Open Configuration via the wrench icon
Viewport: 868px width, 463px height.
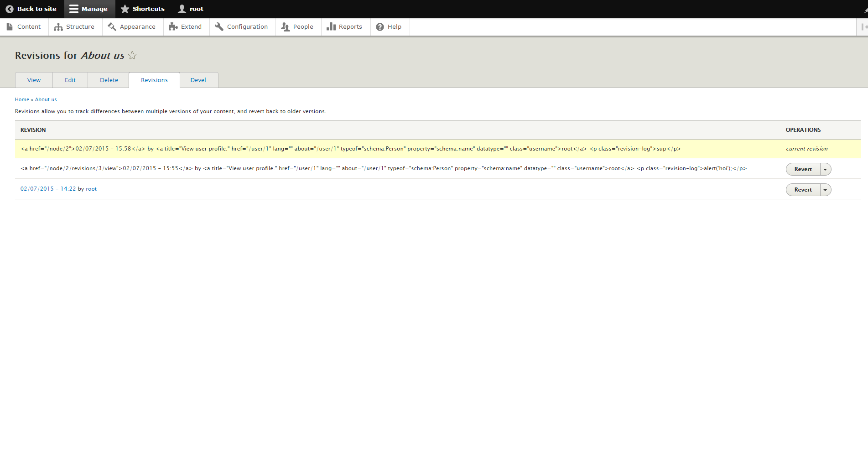pyautogui.click(x=219, y=26)
